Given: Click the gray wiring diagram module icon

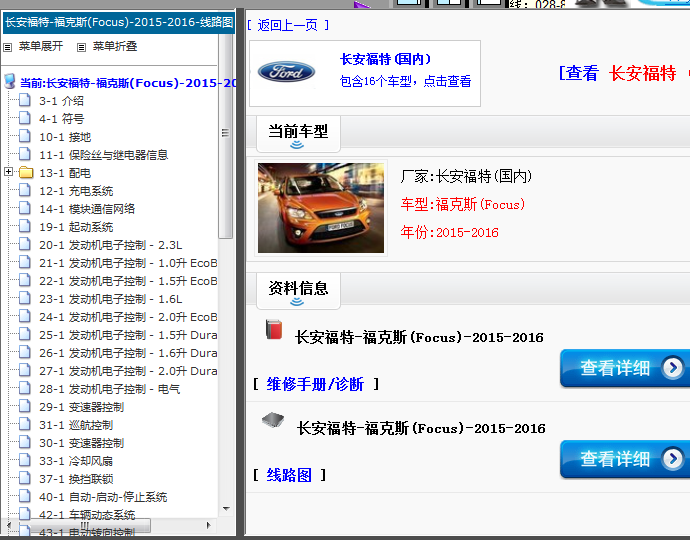Looking at the screenshot, I should point(273,420).
